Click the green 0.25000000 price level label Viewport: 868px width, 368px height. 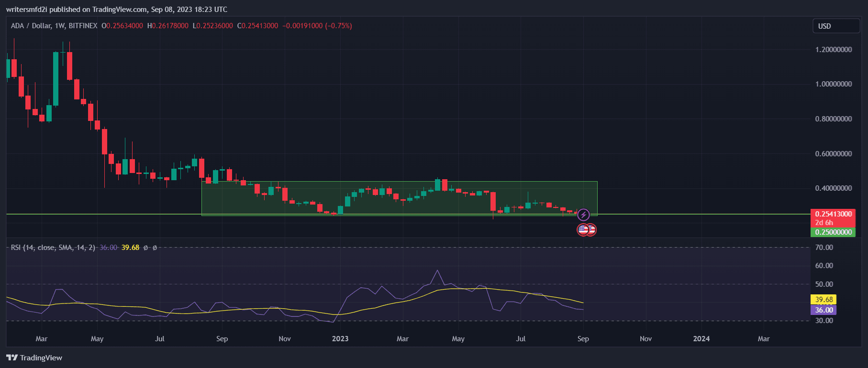tap(833, 232)
